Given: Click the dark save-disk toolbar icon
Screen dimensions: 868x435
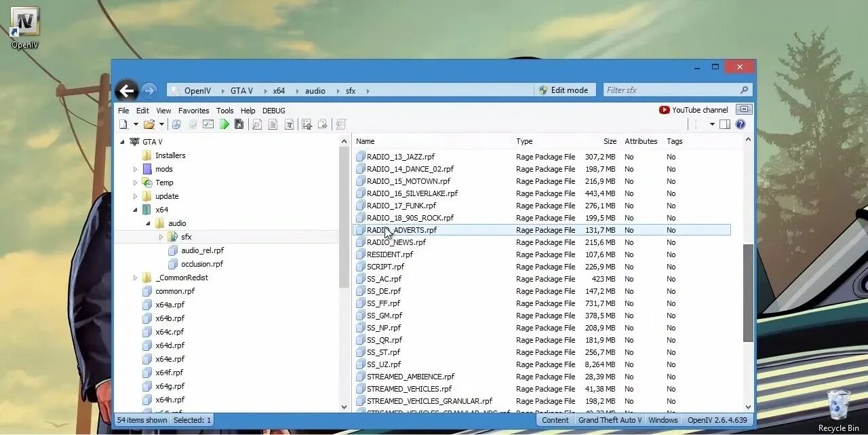Looking at the screenshot, I should (239, 124).
